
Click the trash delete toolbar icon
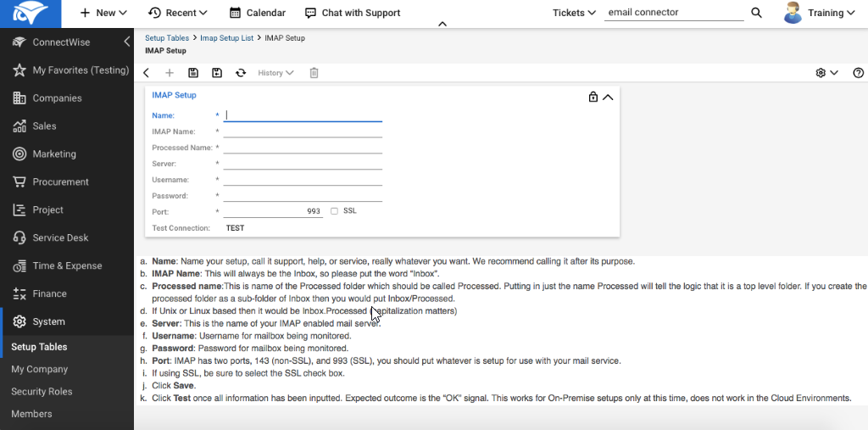pos(314,73)
